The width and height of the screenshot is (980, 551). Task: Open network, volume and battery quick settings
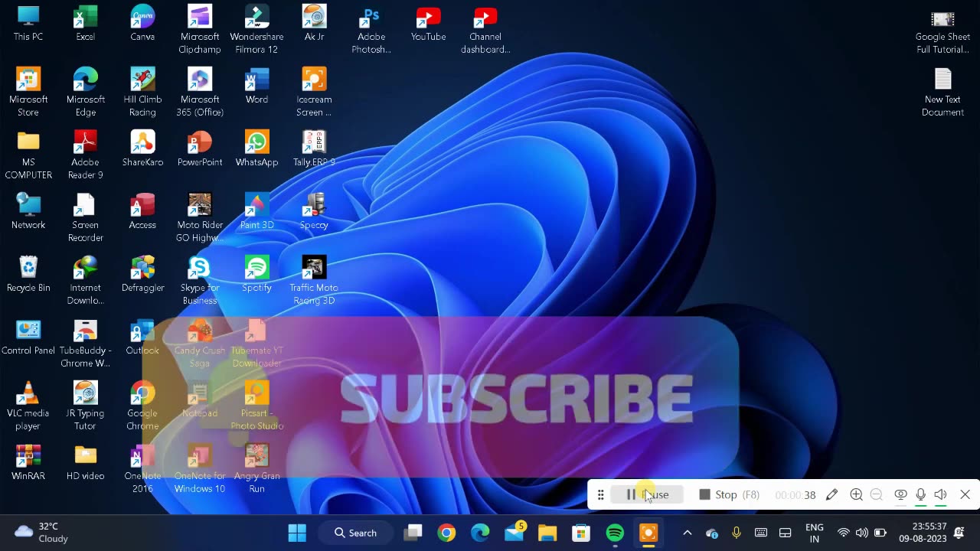click(861, 533)
